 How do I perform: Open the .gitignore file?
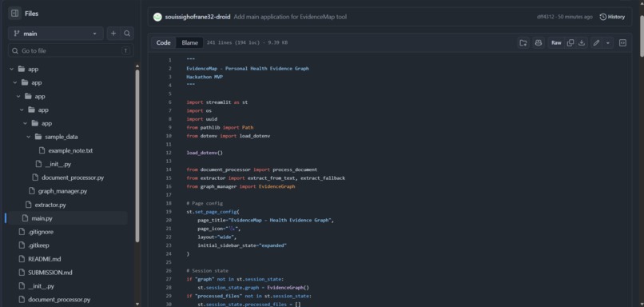click(x=41, y=232)
